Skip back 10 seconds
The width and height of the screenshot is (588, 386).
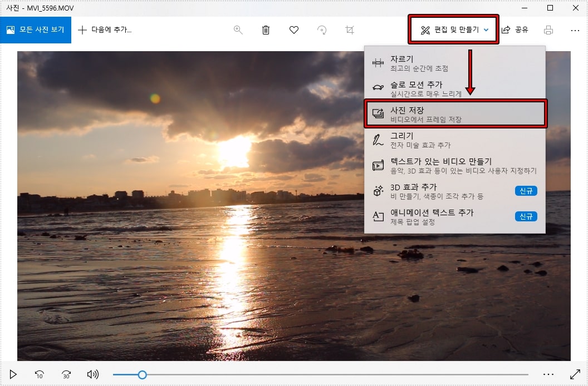pos(39,374)
